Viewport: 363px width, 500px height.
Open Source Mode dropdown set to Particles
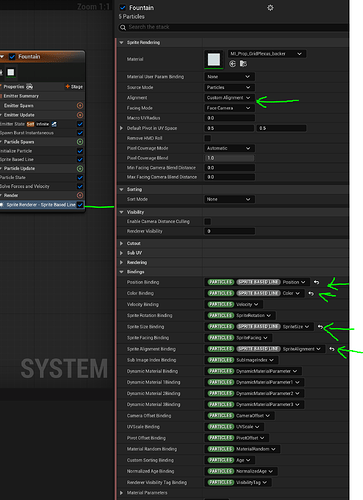click(229, 87)
